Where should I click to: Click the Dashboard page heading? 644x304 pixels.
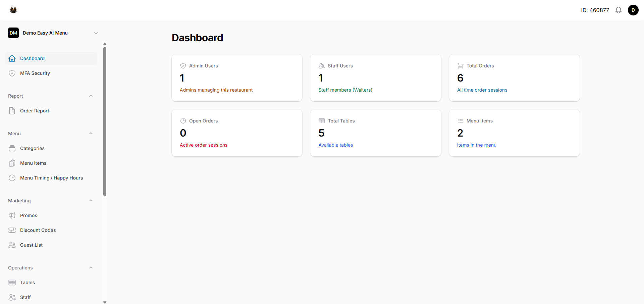tap(197, 38)
